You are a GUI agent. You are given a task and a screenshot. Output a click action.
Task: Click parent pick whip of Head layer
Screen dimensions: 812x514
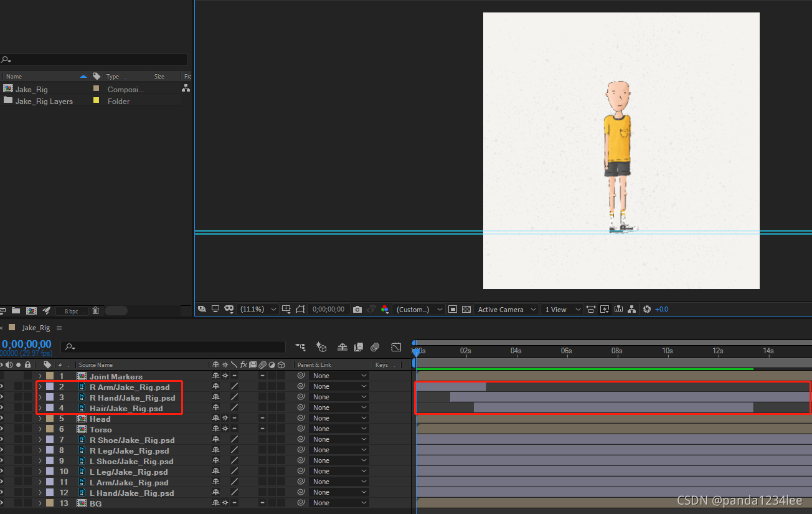pyautogui.click(x=301, y=418)
